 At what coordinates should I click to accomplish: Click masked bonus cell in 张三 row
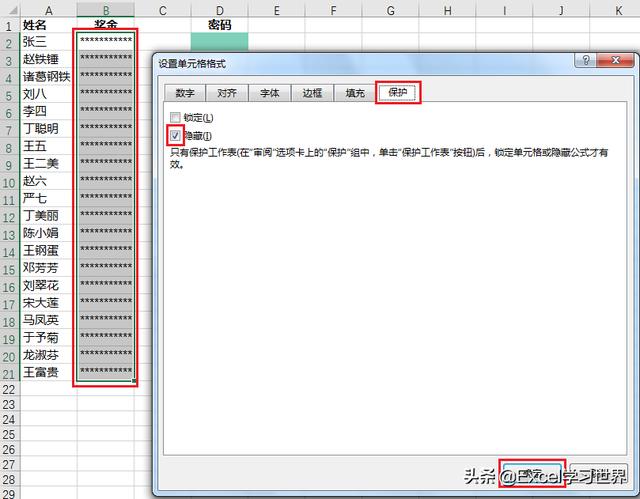pos(106,42)
